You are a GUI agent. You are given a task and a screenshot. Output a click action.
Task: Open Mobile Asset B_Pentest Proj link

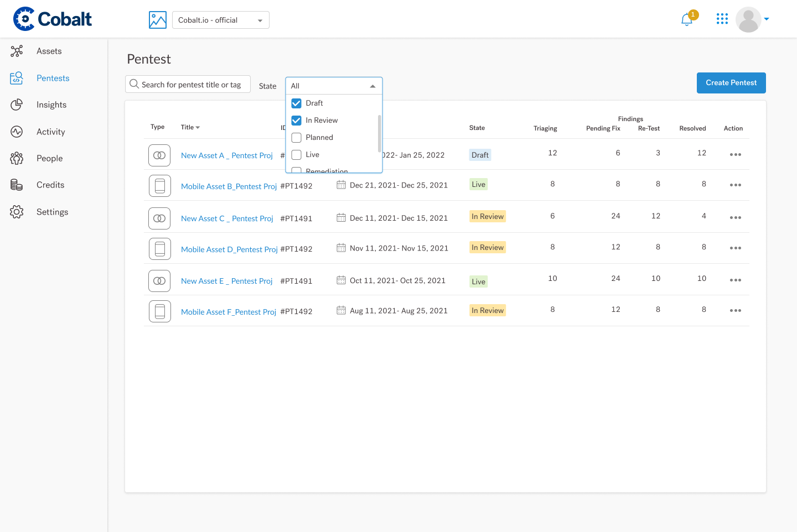(229, 186)
